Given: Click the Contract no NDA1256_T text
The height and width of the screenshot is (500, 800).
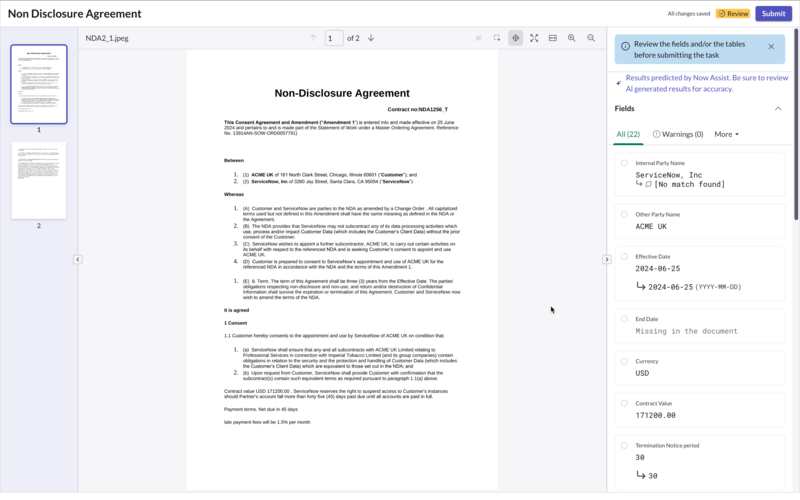Looking at the screenshot, I should 417,109.
